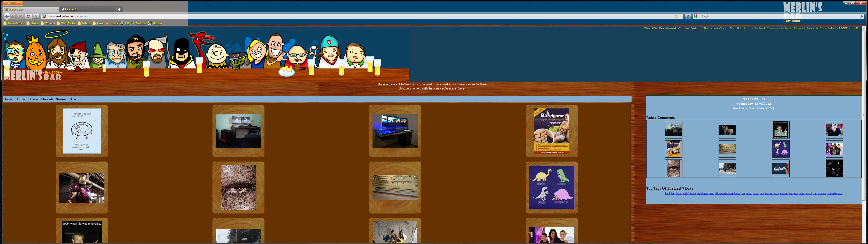Open the About page link
This screenshot has width=868, height=244.
pyautogui.click(x=824, y=28)
